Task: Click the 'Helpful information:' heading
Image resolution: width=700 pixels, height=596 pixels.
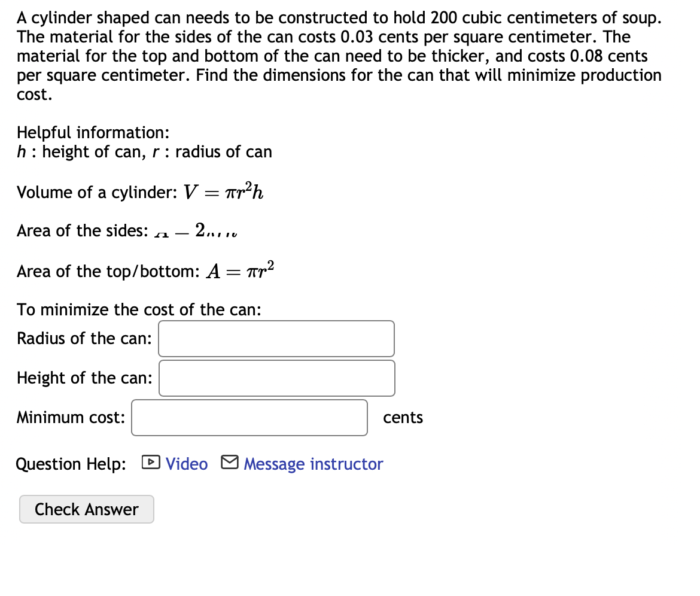Action: point(93,133)
